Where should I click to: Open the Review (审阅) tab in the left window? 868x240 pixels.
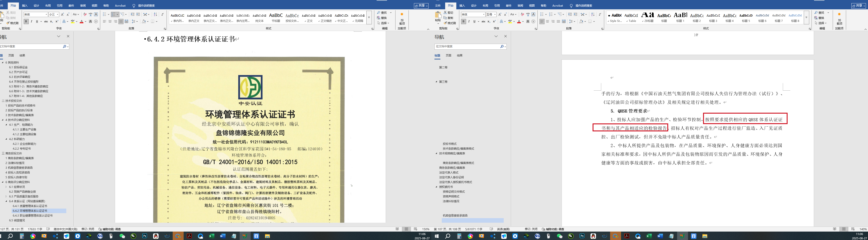(x=83, y=6)
